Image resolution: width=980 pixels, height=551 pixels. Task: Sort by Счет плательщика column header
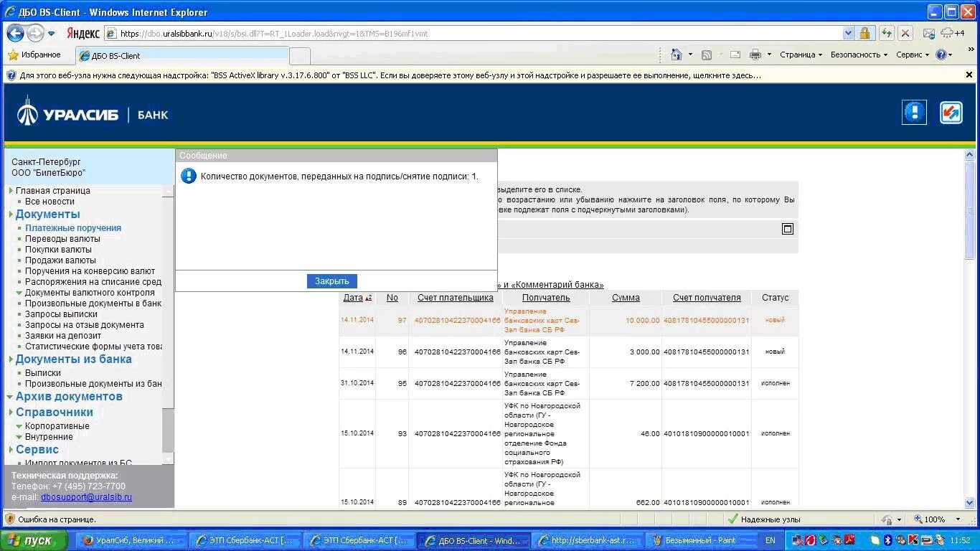pyautogui.click(x=456, y=298)
